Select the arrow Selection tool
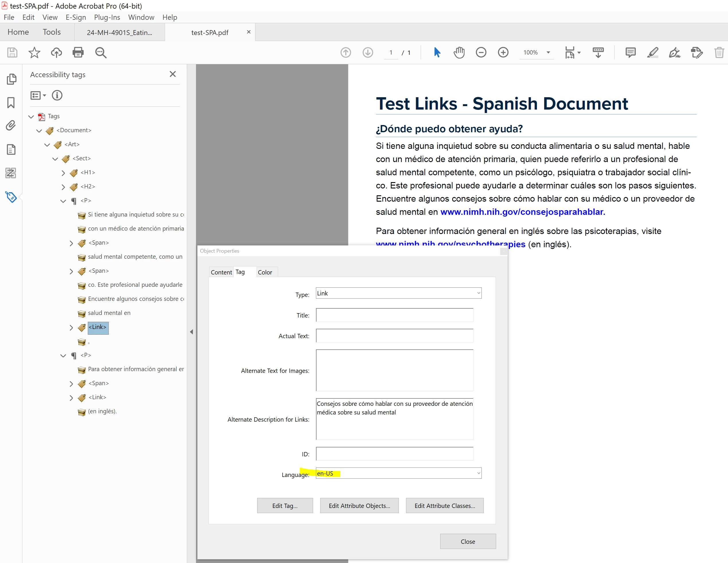 [x=437, y=53]
